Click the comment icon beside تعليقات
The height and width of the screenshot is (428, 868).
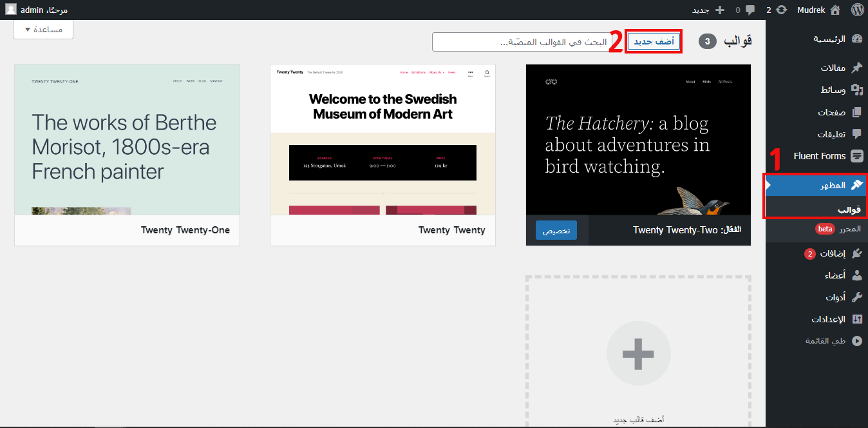click(856, 134)
